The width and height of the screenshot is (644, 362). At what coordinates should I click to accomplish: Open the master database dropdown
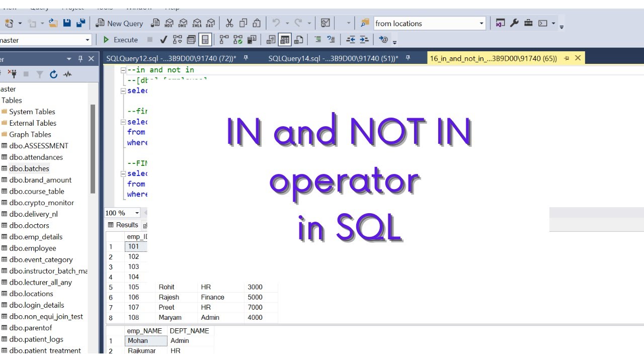pos(88,40)
